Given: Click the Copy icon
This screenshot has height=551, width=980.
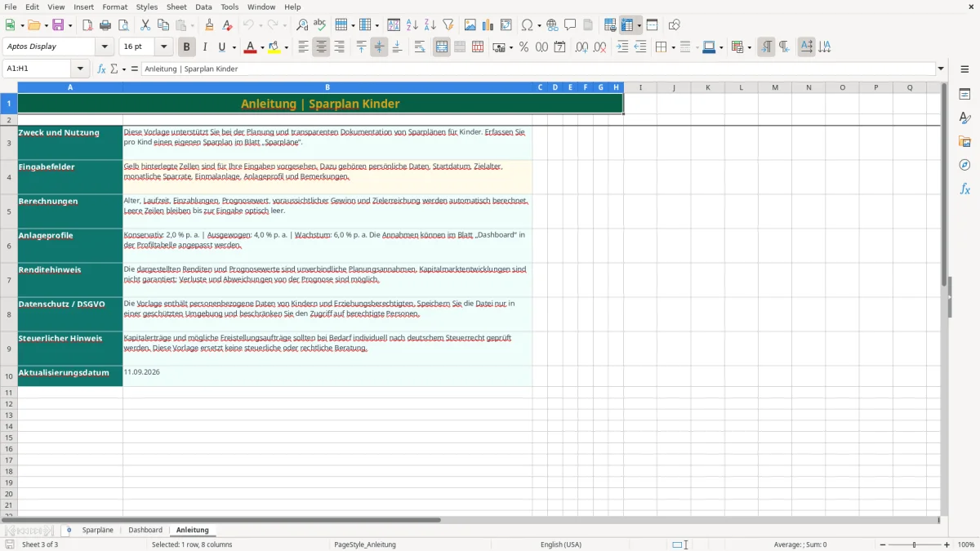Looking at the screenshot, I should (163, 25).
